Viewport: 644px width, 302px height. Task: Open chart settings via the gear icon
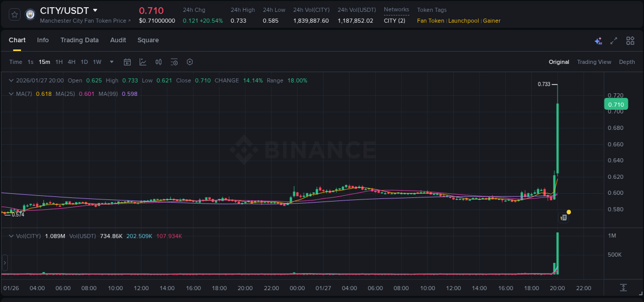(x=190, y=62)
